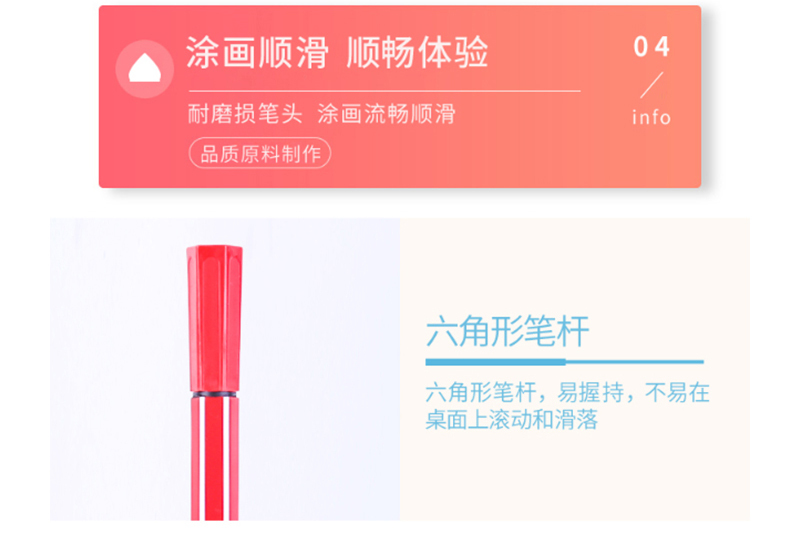800x534 pixels.
Task: Click the 耐磨损笔头 subtitle text
Action: tap(245, 114)
